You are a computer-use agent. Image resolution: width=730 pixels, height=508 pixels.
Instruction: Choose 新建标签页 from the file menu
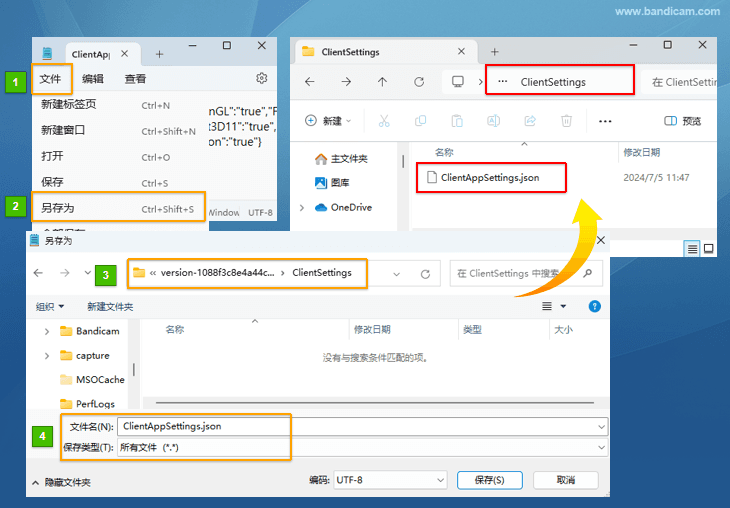coord(118,105)
